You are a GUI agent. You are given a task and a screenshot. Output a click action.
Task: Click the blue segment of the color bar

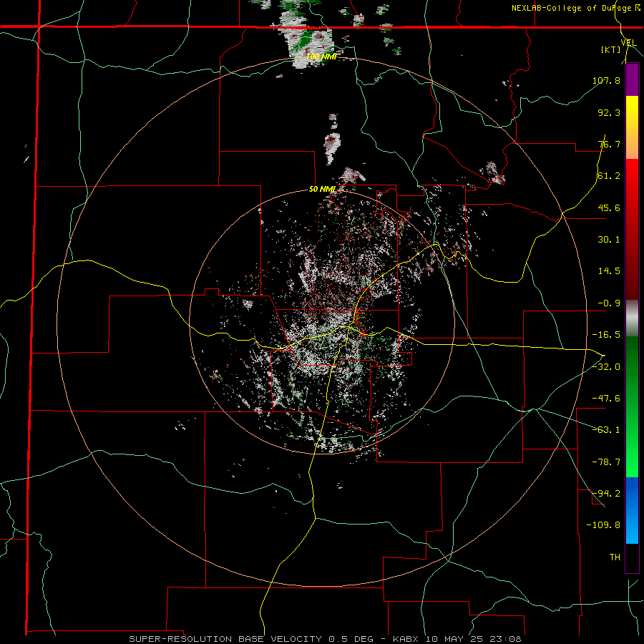632,510
